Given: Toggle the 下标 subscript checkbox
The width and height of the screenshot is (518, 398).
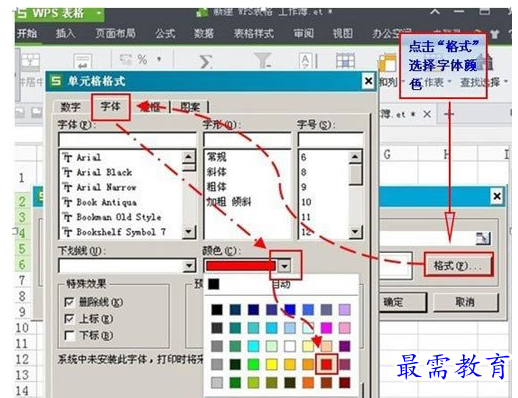Looking at the screenshot, I should tap(69, 335).
